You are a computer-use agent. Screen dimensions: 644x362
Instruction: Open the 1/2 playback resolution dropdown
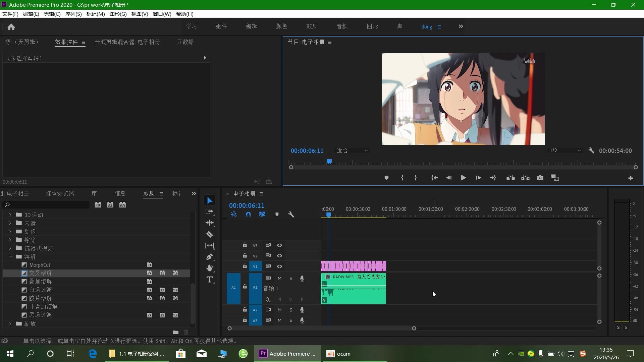565,150
